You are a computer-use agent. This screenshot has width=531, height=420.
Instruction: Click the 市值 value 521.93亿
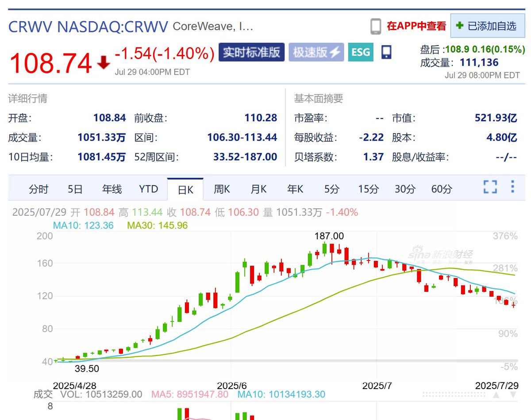pos(496,118)
